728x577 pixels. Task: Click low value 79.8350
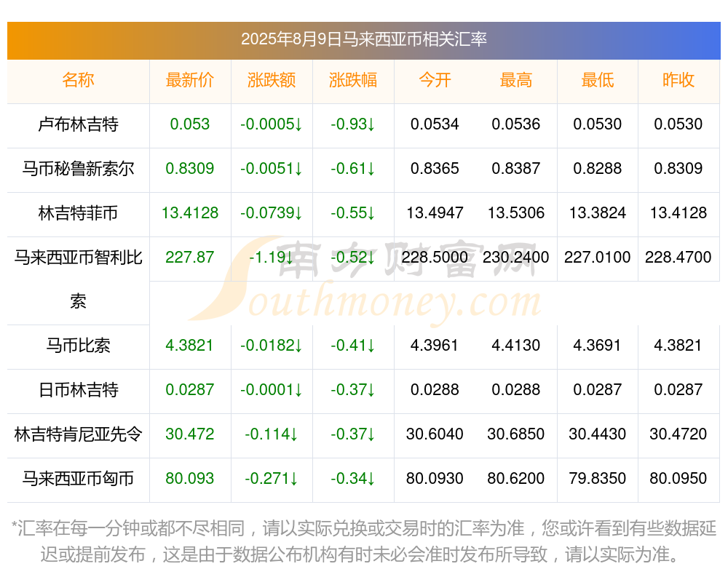[x=598, y=478]
